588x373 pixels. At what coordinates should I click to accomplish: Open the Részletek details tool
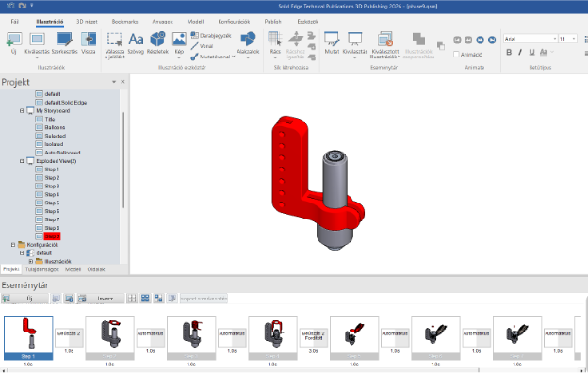tap(157, 42)
